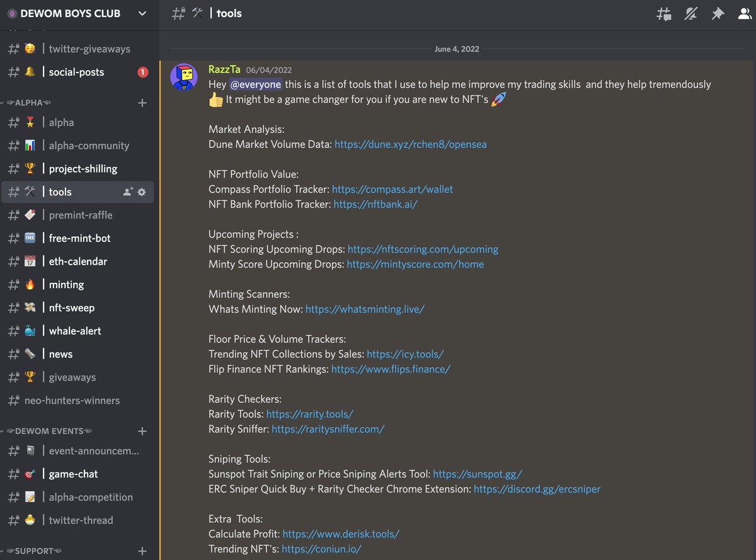Open twitter-thread channel
The image size is (756, 560).
[77, 520]
